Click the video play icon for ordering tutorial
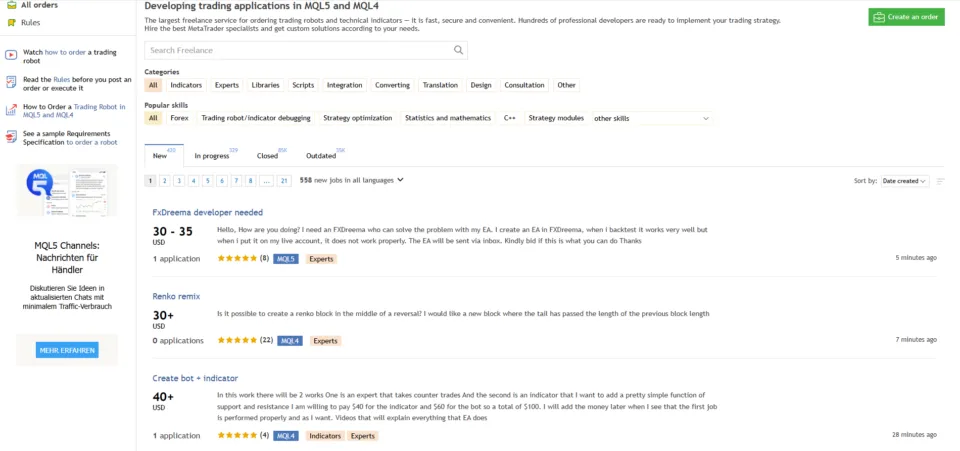 pos(11,54)
